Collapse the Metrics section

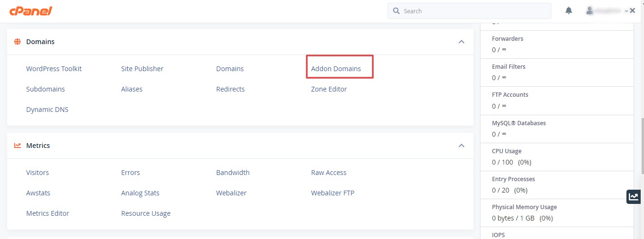pos(461,146)
